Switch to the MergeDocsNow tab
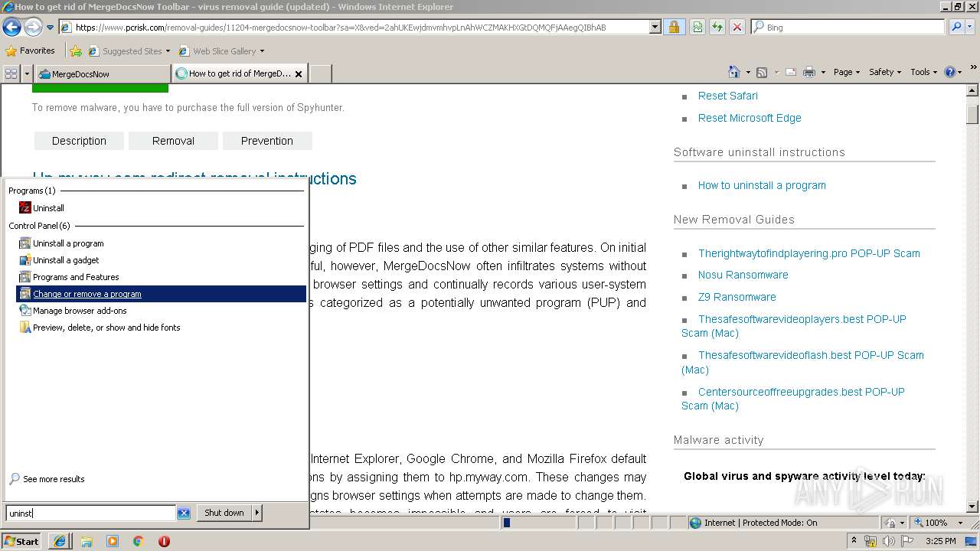The height and width of the screenshot is (551, 980). click(x=103, y=73)
